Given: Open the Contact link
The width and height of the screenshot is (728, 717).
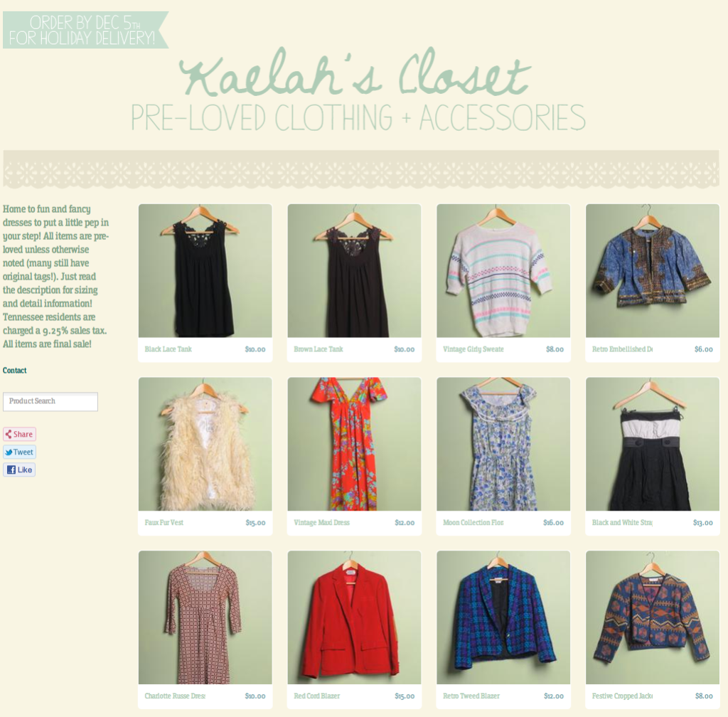Looking at the screenshot, I should point(14,370).
